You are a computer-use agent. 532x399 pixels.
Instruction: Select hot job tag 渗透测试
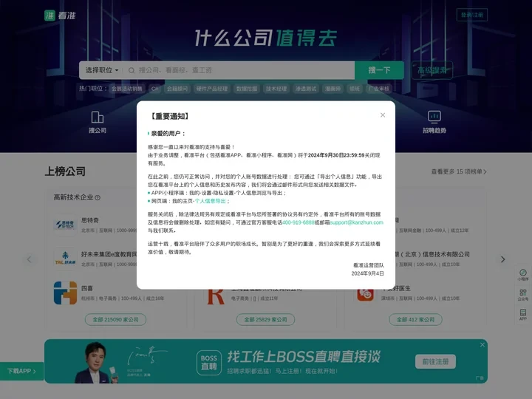pyautogui.click(x=306, y=89)
